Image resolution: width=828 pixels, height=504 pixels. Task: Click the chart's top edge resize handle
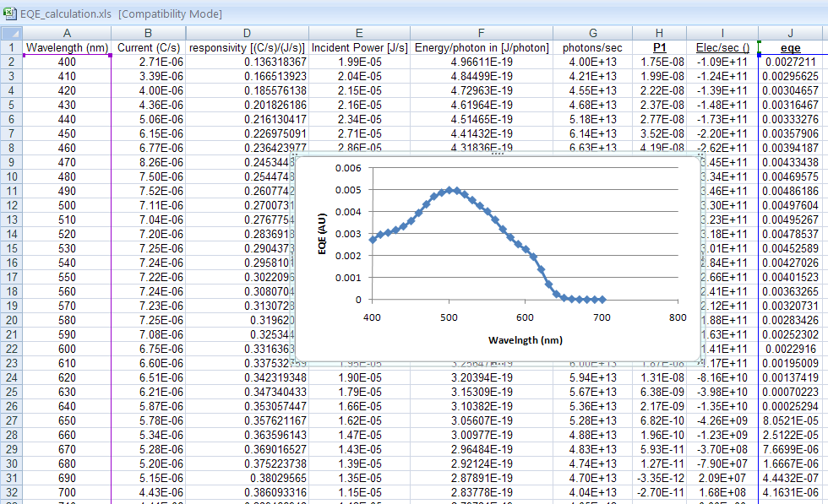(498, 154)
